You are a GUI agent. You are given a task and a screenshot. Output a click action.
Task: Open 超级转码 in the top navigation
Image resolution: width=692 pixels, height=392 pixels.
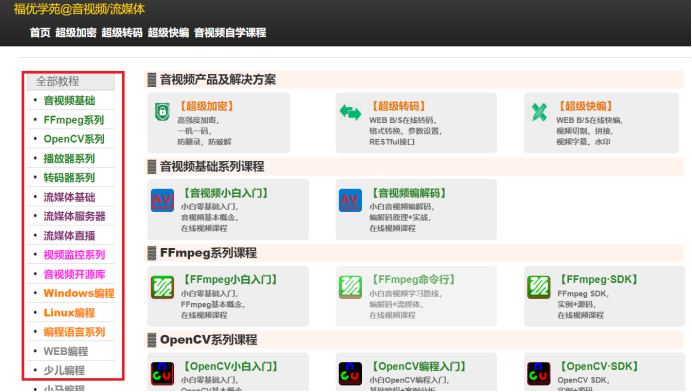coord(122,33)
